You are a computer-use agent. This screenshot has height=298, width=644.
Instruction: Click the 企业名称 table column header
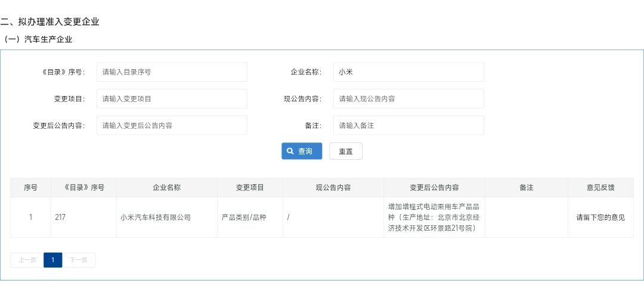(x=167, y=188)
